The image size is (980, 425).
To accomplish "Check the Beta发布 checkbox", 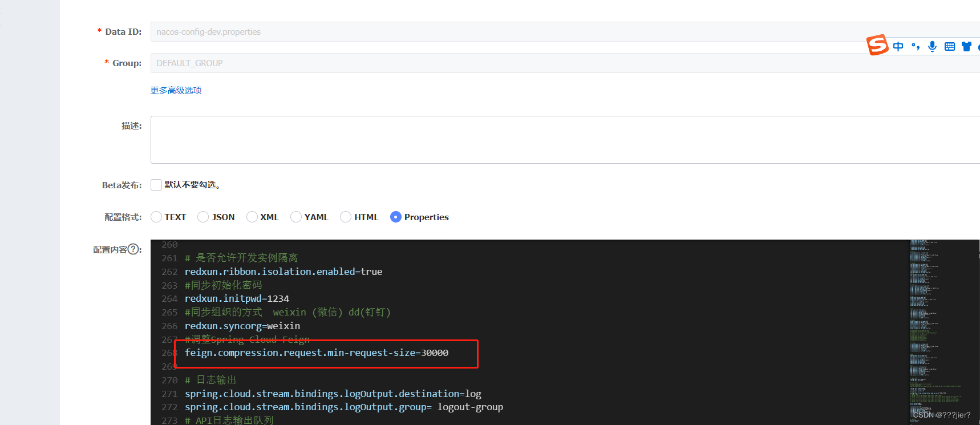I will (156, 184).
